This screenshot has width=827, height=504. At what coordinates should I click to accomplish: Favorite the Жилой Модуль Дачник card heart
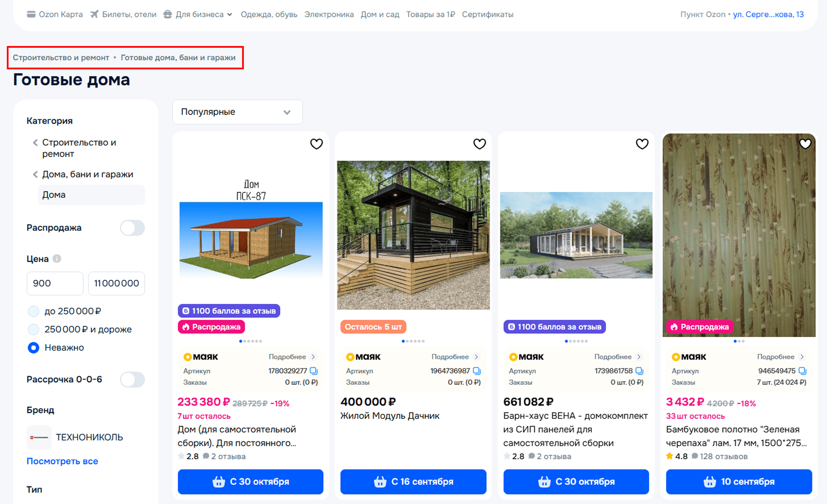click(479, 144)
